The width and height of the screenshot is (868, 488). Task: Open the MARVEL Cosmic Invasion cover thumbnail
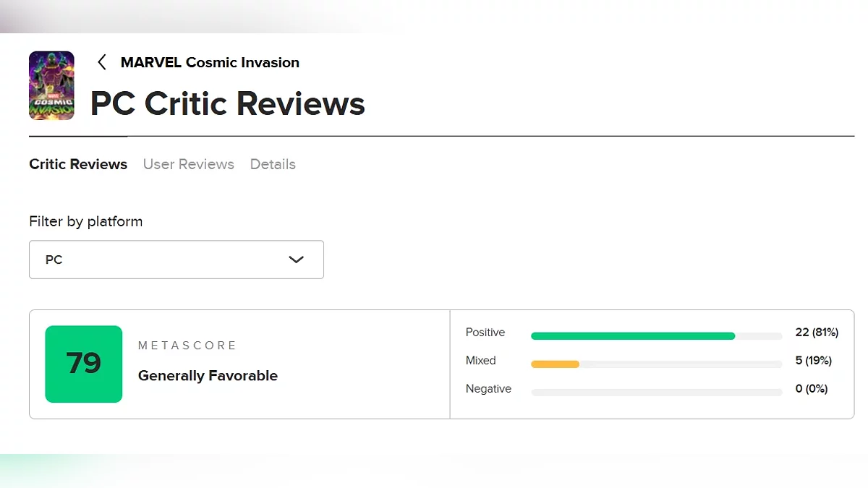(51, 85)
